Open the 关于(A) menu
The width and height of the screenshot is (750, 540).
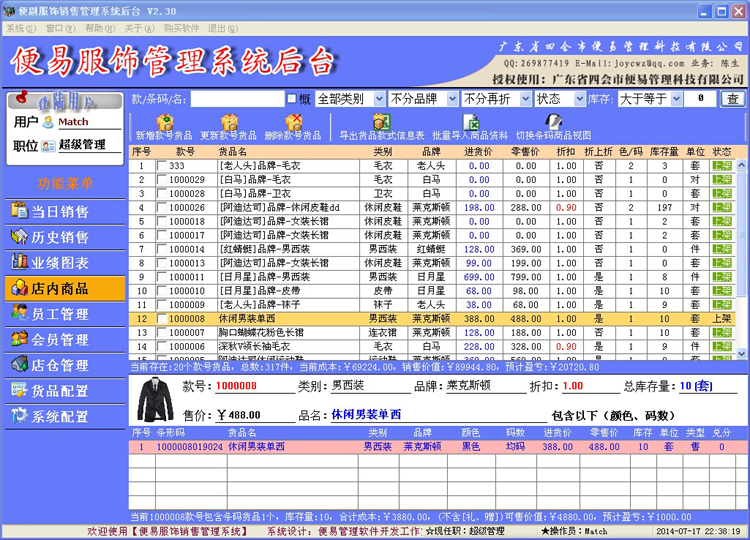pyautogui.click(x=139, y=29)
